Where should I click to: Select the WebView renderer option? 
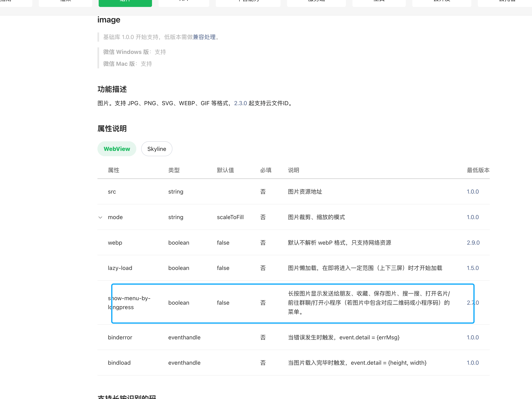tap(117, 149)
